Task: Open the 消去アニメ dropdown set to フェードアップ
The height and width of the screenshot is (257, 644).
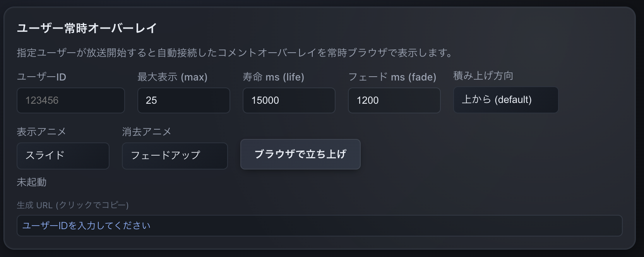Action: 175,156
